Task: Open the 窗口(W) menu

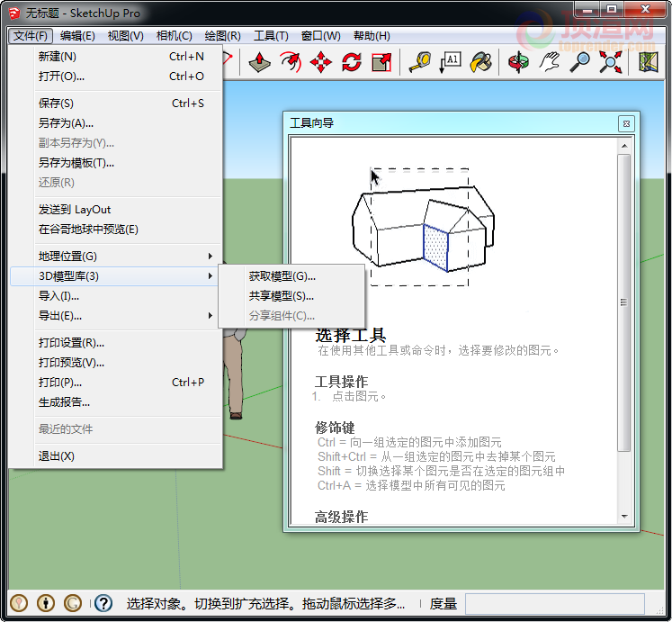Action: (320, 36)
